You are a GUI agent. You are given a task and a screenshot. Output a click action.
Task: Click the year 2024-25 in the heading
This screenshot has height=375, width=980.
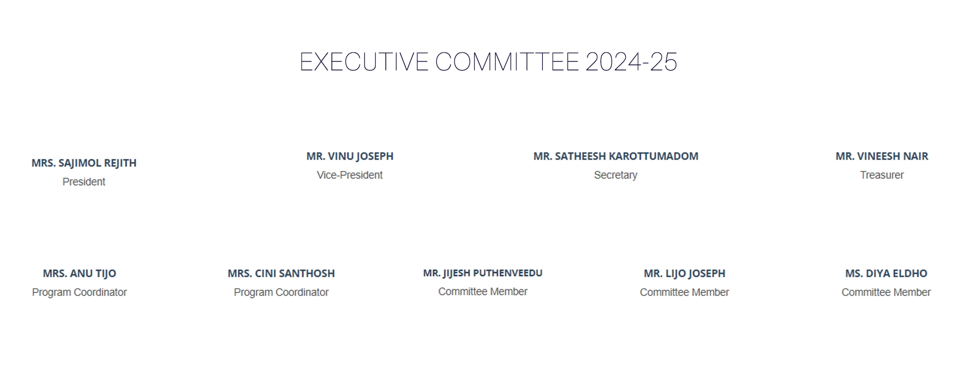(631, 62)
